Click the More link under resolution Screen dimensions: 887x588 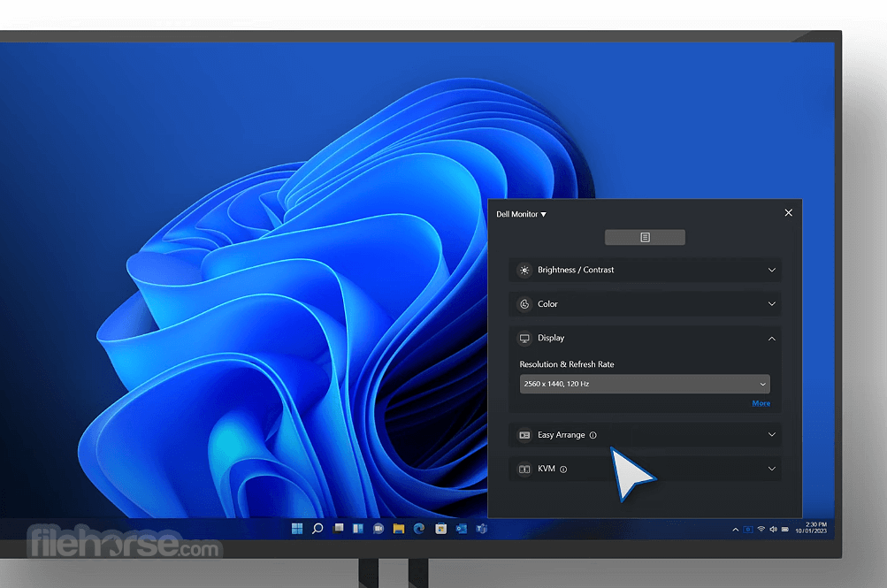(x=761, y=403)
